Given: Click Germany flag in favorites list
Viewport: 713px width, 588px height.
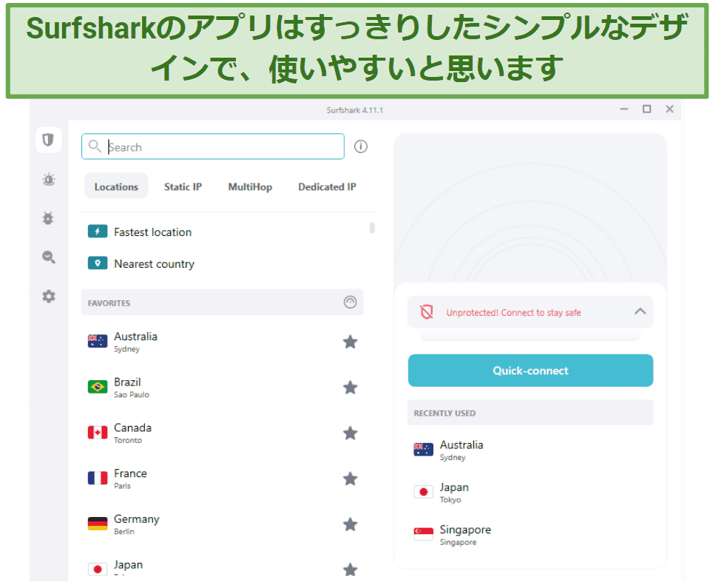Looking at the screenshot, I should (x=98, y=524).
